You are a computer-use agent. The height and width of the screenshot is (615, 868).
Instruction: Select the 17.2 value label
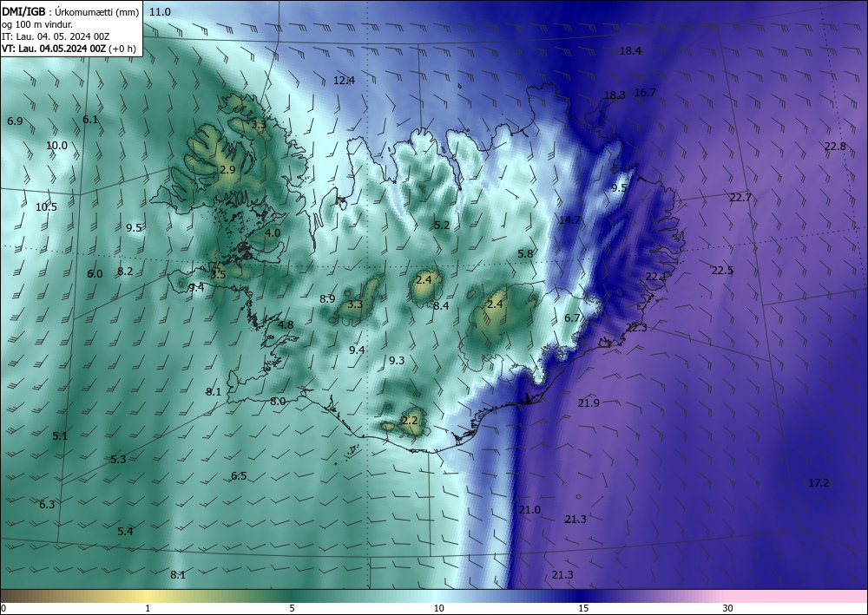(819, 483)
